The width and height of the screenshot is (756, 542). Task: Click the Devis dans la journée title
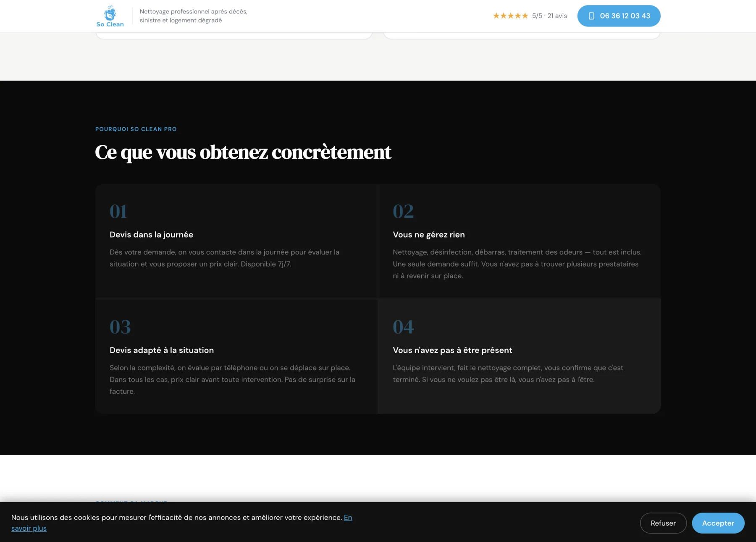pyautogui.click(x=151, y=235)
